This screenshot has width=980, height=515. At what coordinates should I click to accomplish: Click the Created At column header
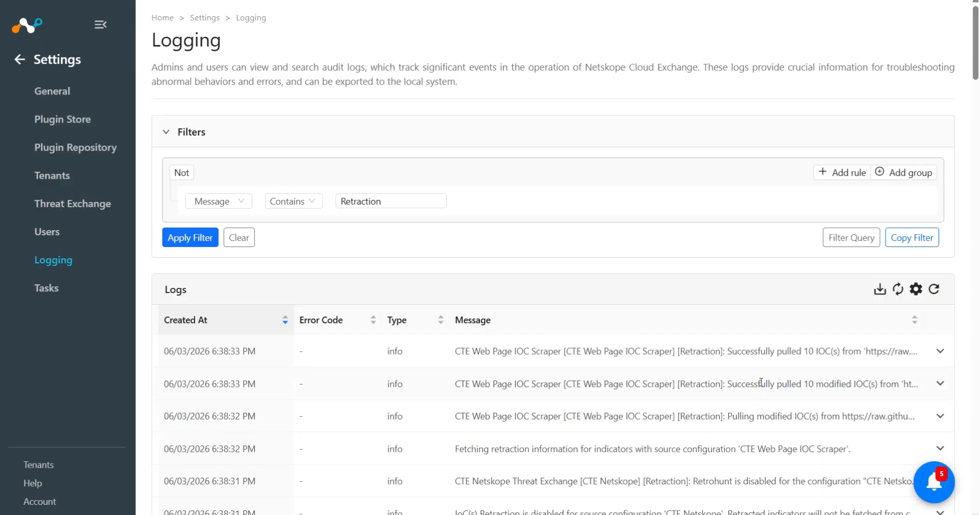[x=185, y=320]
